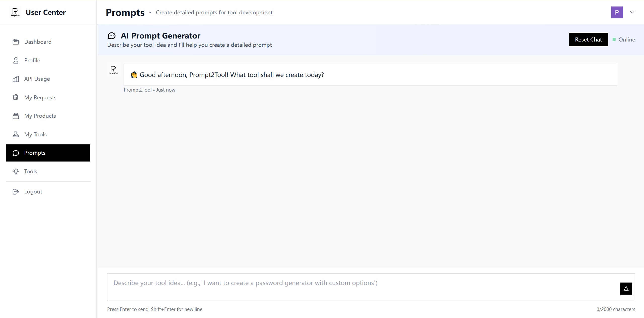Click the Prompt2Tool logo in the sidebar header
This screenshot has width=644, height=318.
click(x=15, y=12)
